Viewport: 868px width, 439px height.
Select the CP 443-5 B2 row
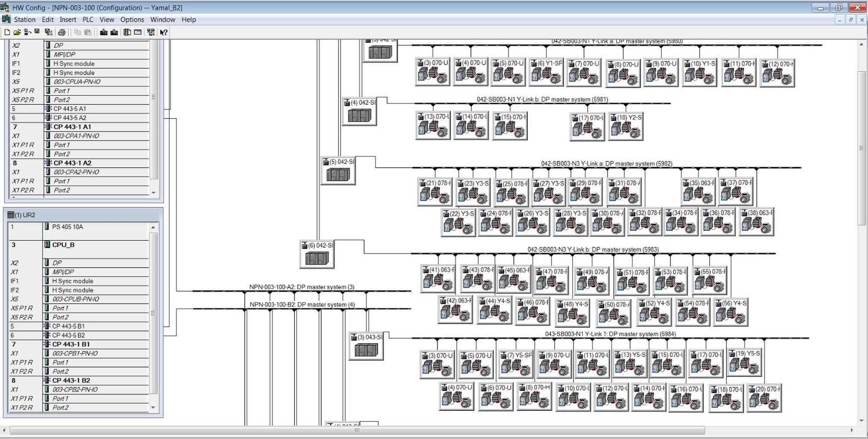coord(79,335)
